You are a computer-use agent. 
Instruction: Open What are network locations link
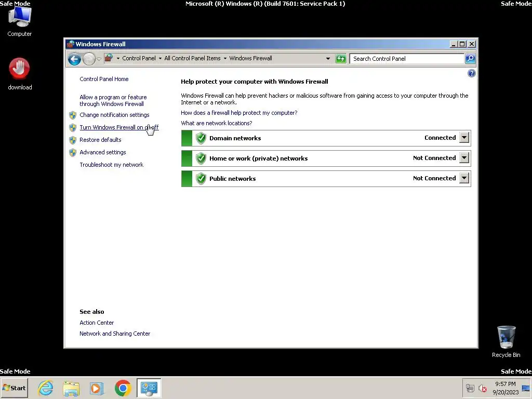(217, 123)
